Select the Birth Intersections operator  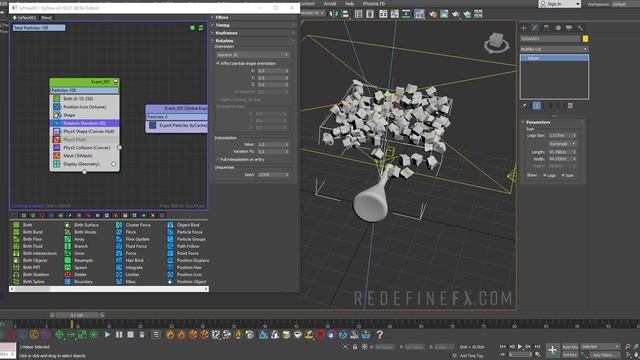coord(35,253)
